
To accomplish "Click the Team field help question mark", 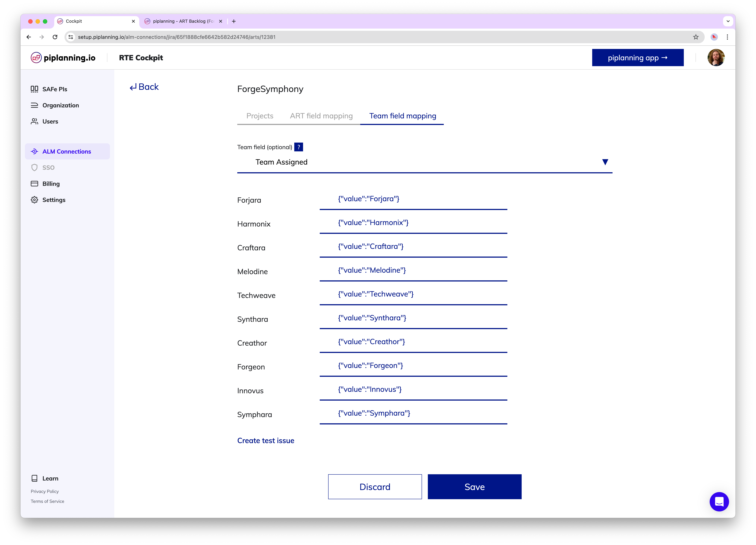I will (x=299, y=147).
